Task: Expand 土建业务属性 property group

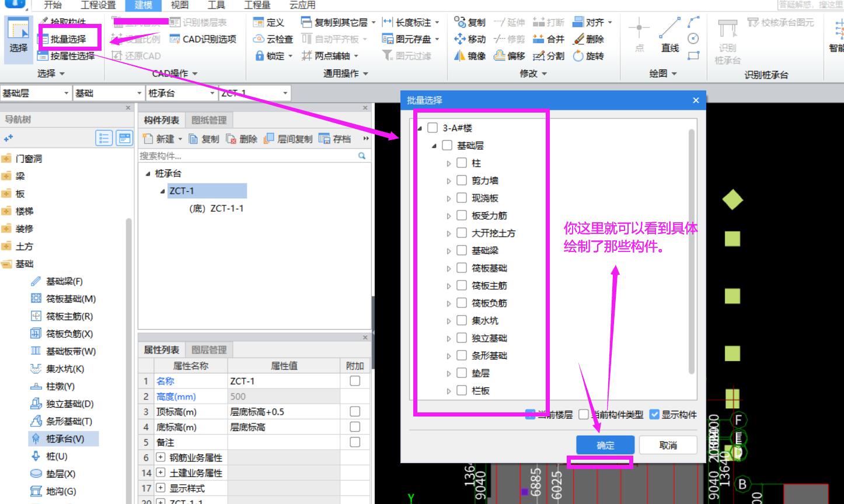Action: [x=161, y=473]
